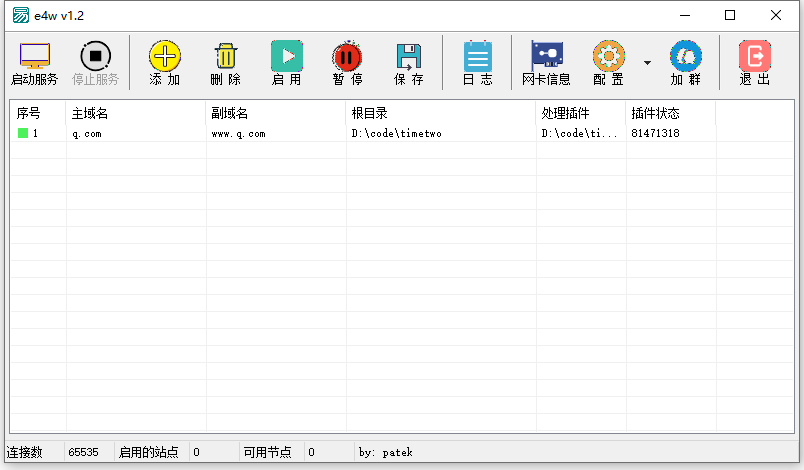Enable the site with 启用 play icon

287,63
